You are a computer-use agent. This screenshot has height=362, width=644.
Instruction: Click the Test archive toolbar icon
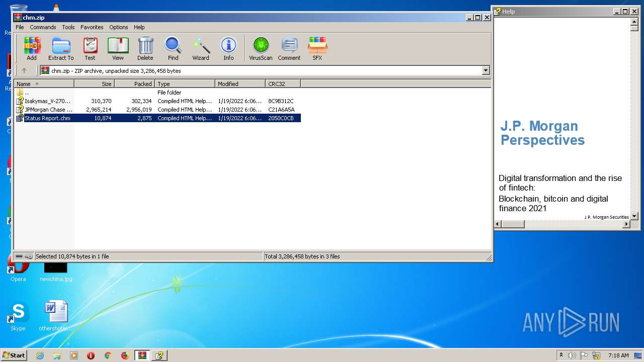(x=90, y=49)
